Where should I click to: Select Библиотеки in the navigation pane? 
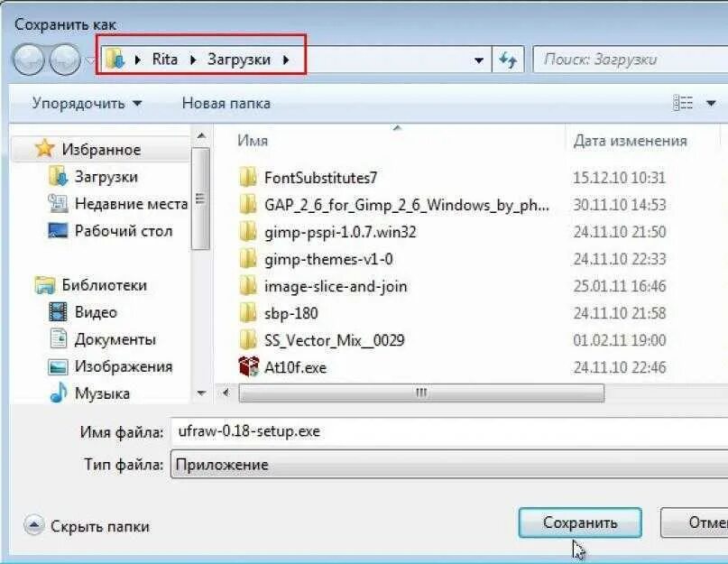pyautogui.click(x=104, y=285)
